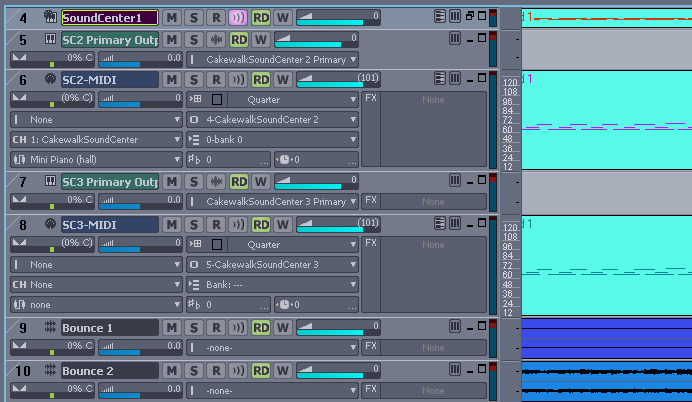
Task: Solo the SC2-MIDI track
Action: pos(193,80)
